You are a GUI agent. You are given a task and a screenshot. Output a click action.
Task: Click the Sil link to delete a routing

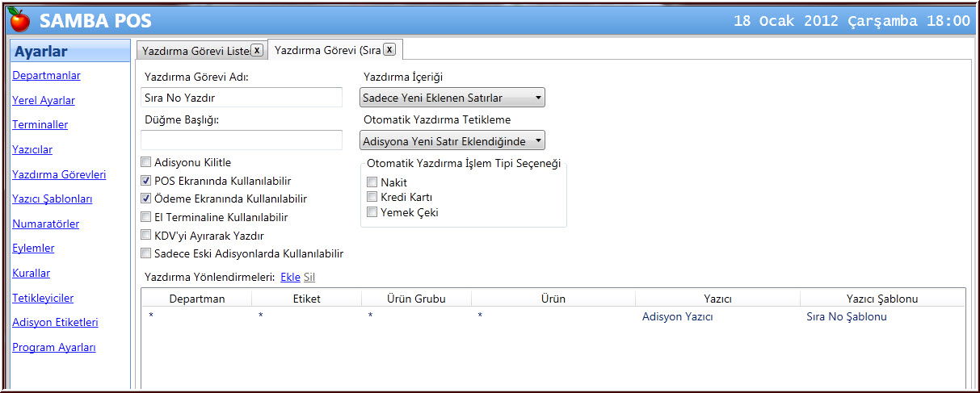309,277
